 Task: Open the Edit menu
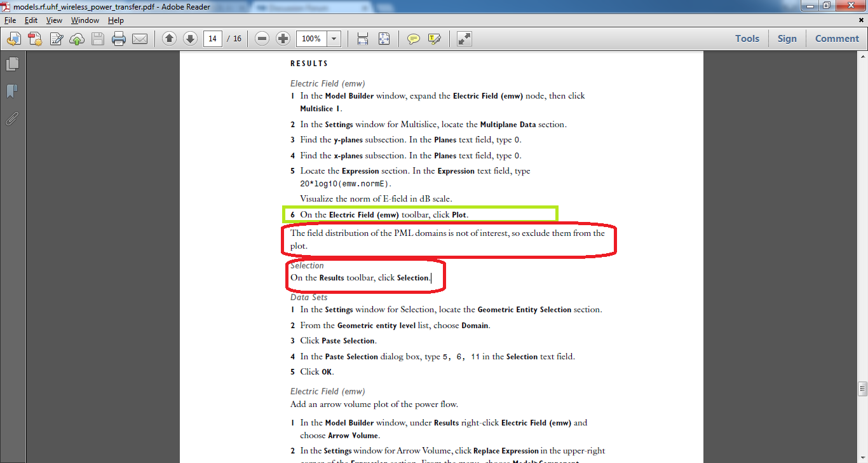(31, 20)
